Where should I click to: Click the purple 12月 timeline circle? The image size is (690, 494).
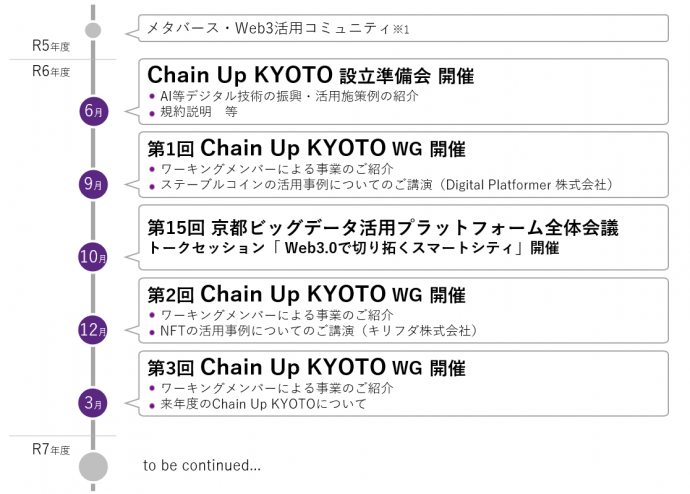(x=93, y=330)
